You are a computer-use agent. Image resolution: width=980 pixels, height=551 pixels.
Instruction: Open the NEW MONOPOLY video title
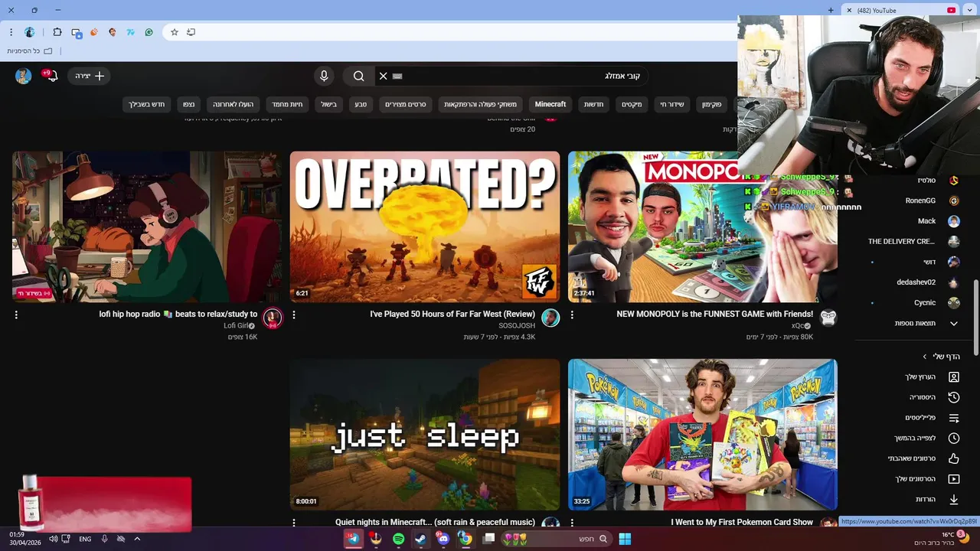pos(715,314)
